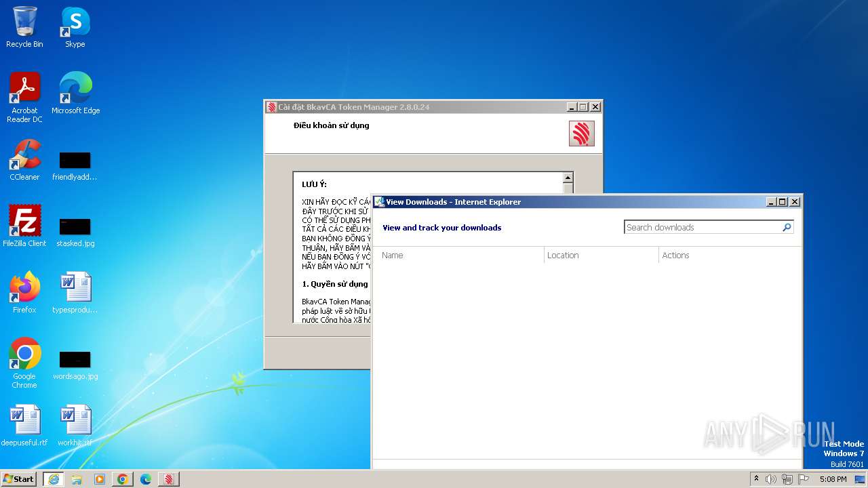Open Chrome from the taskbar
This screenshot has width=868, height=488.
pyautogui.click(x=123, y=479)
